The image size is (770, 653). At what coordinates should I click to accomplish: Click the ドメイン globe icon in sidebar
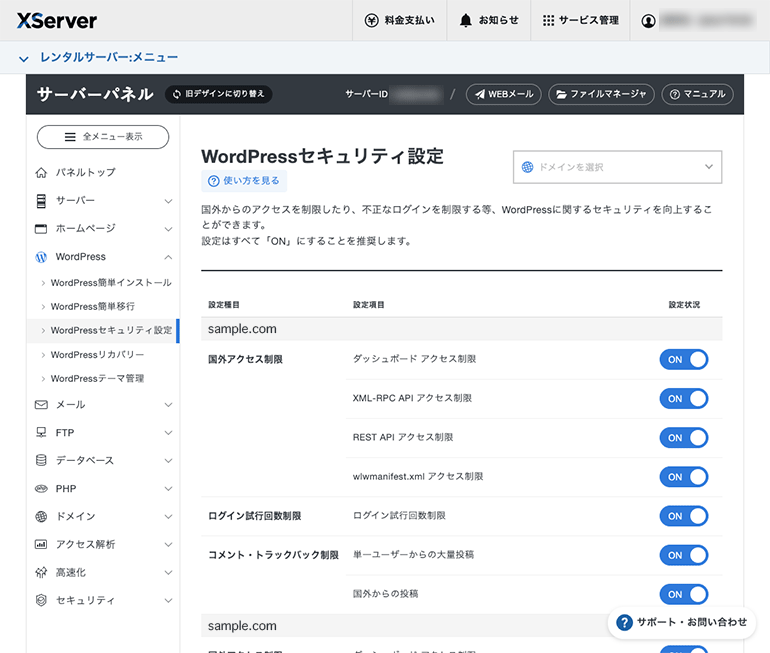(41, 517)
